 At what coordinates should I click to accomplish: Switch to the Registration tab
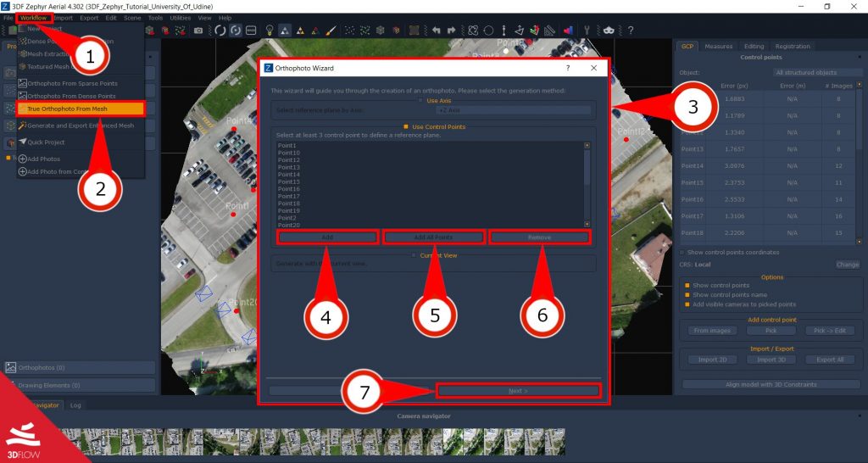(x=793, y=47)
